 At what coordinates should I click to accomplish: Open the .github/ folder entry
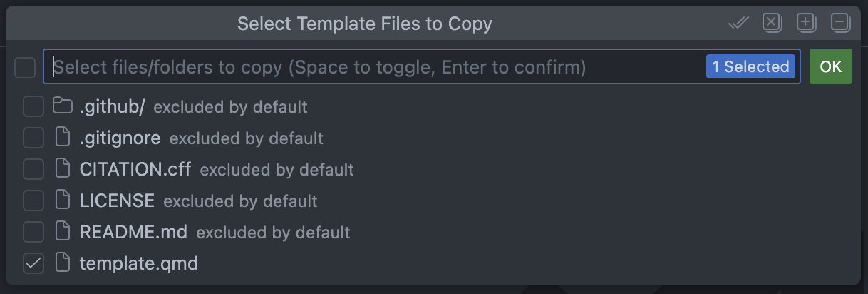113,107
